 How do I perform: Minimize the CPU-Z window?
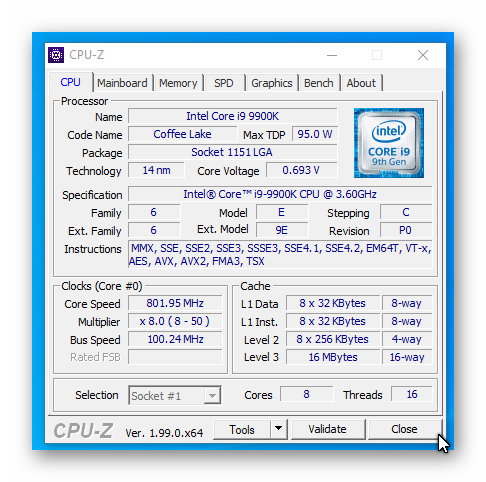point(332,55)
